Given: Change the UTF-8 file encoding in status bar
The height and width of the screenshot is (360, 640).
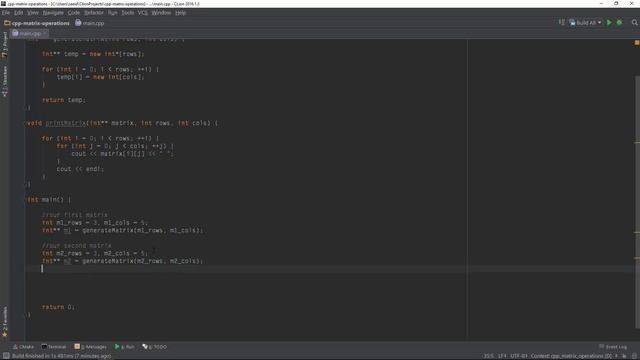Looking at the screenshot, I should [518, 356].
